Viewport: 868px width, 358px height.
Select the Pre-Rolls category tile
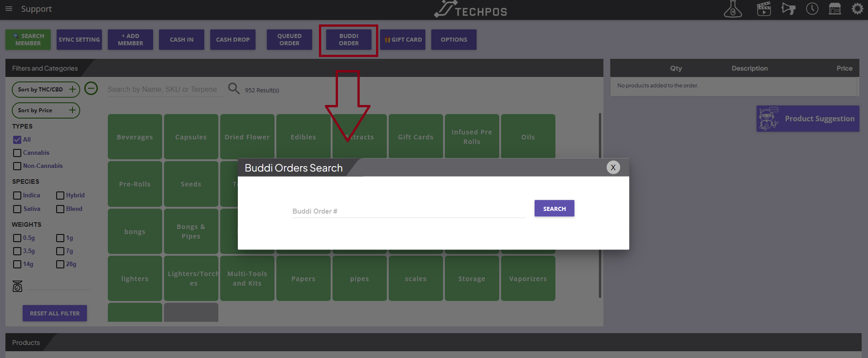[135, 184]
